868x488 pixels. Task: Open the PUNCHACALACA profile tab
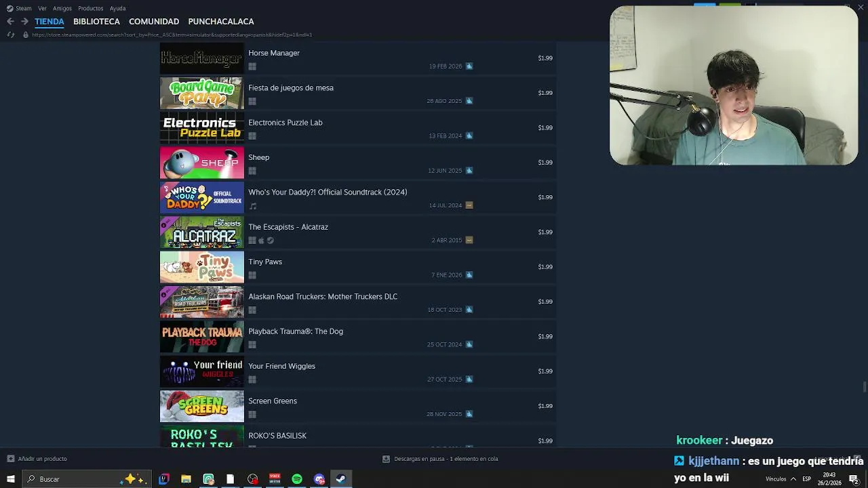pyautogui.click(x=221, y=22)
